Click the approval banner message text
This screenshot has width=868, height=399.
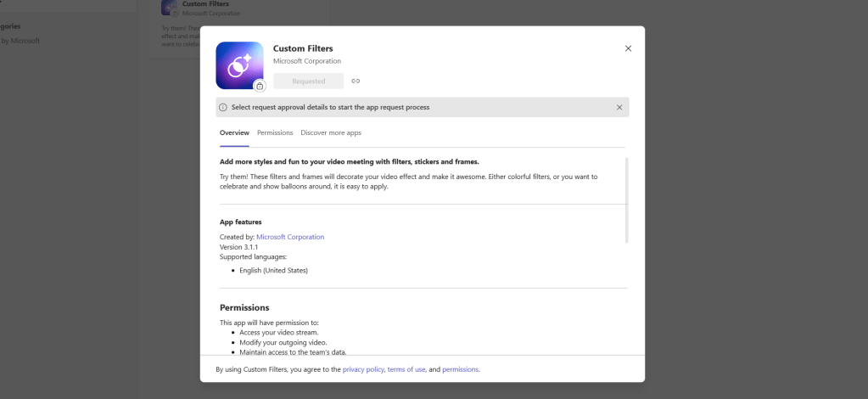pyautogui.click(x=330, y=108)
